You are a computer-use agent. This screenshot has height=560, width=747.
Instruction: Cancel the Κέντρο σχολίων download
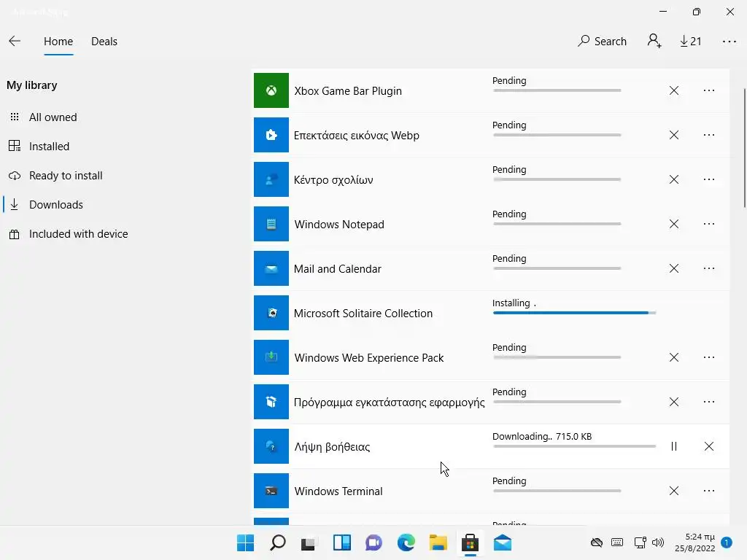pos(673,179)
